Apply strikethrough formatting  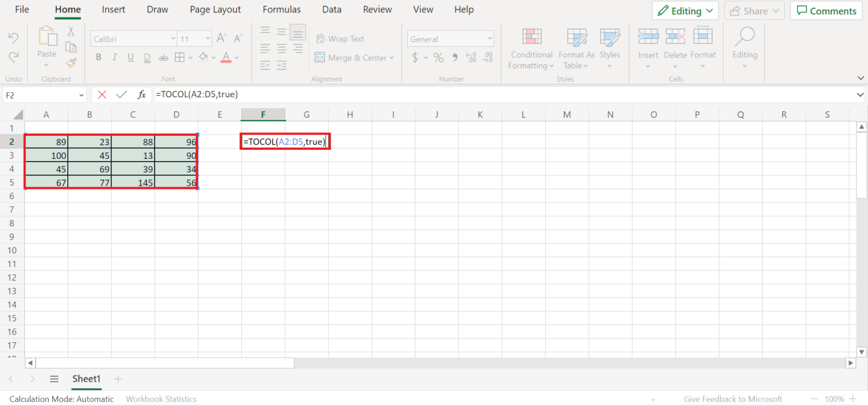point(163,57)
